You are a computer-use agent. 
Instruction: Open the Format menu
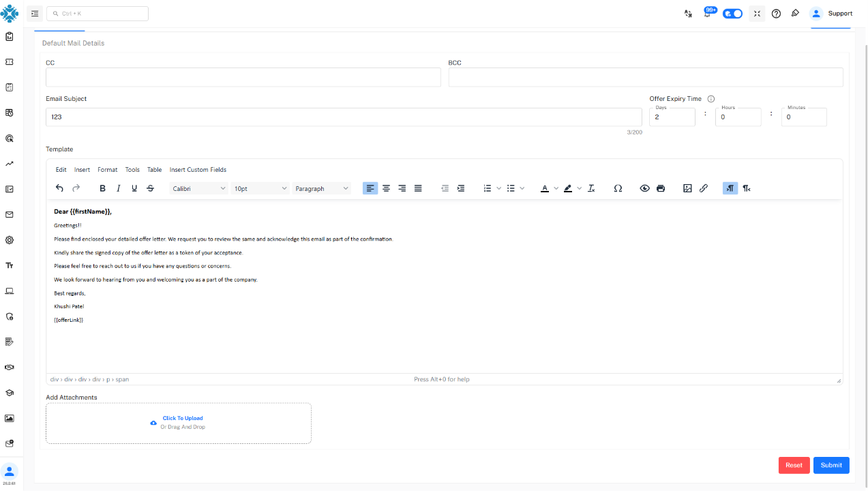[x=108, y=170]
